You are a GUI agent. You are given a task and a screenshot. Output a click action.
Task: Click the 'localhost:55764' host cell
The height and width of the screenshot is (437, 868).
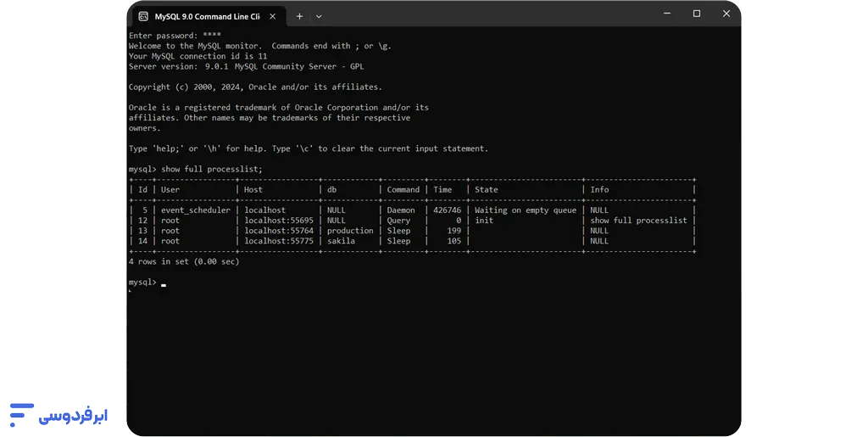pyautogui.click(x=278, y=231)
